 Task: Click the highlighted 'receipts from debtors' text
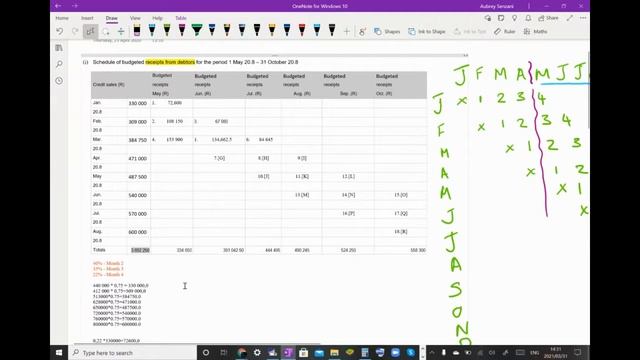pyautogui.click(x=170, y=62)
